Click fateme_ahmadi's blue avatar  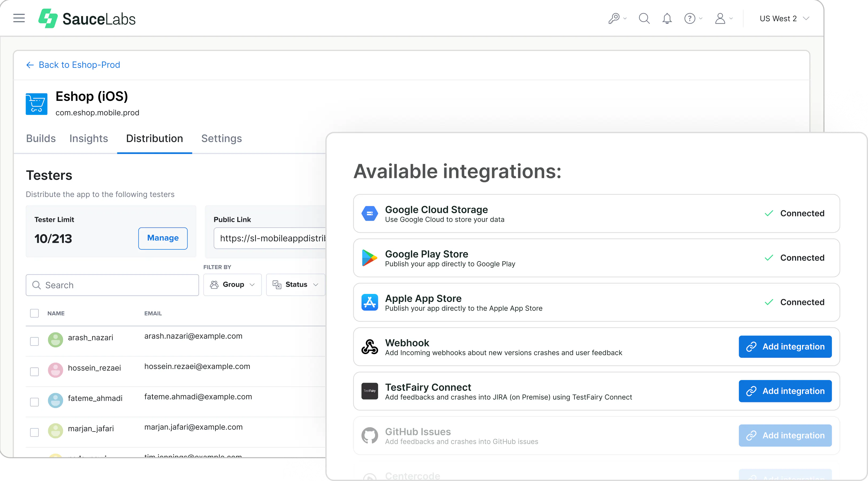pos(56,401)
